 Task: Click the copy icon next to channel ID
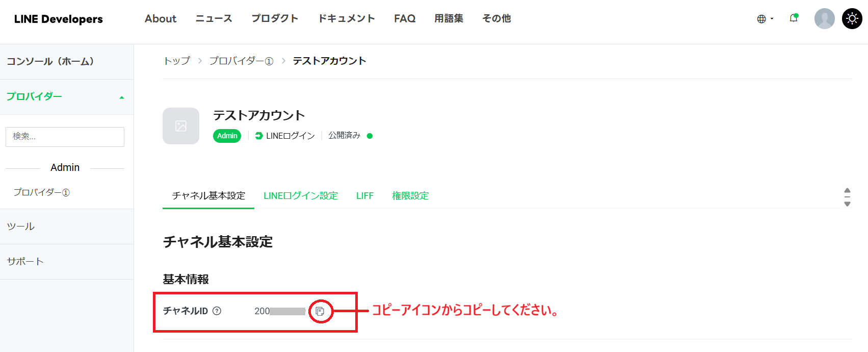pos(320,311)
